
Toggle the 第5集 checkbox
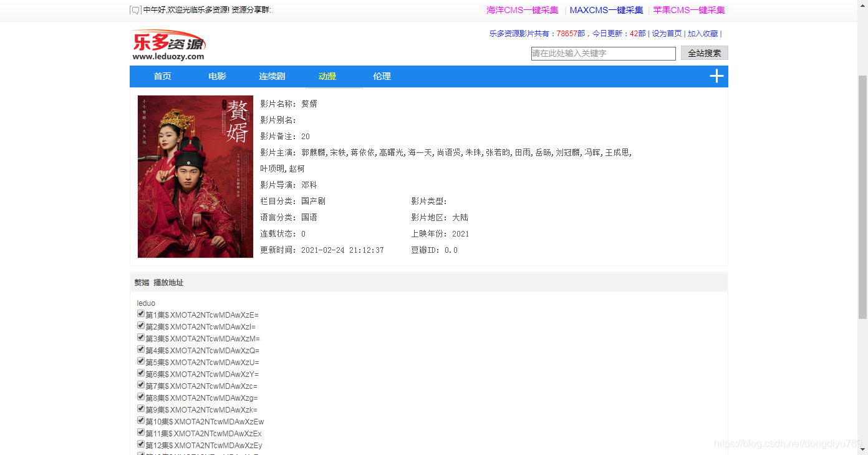pyautogui.click(x=141, y=361)
